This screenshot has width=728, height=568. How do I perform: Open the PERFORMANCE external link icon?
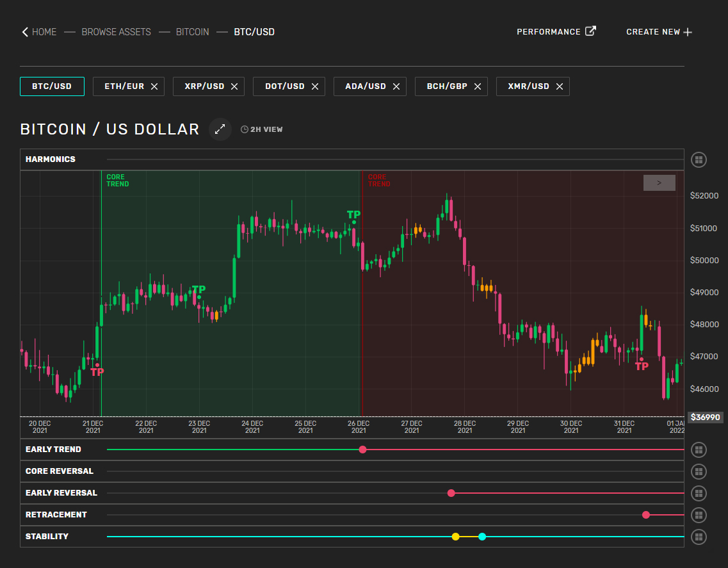(590, 31)
